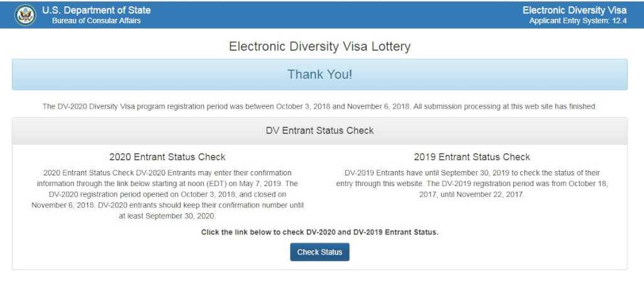
Task: Select the 2020 Entrant Status Check heading
Action: point(167,157)
